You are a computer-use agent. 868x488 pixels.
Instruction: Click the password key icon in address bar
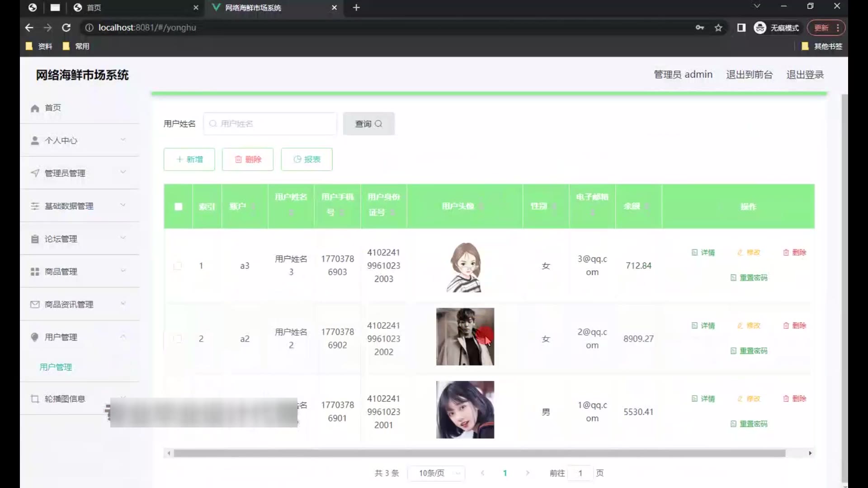point(700,28)
